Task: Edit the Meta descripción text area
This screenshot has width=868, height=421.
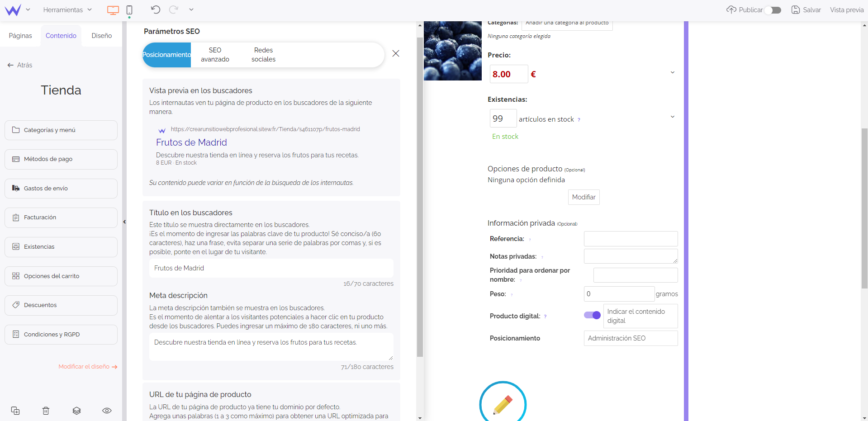Action: coord(271,347)
